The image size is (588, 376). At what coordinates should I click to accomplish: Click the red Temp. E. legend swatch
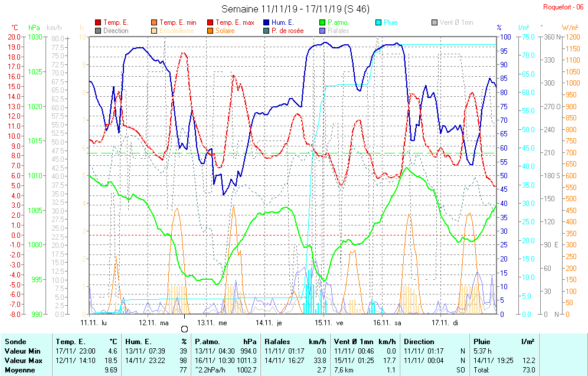[98, 22]
